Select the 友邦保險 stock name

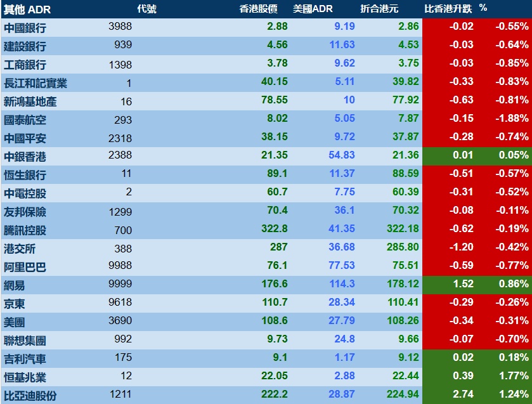pos(25,212)
